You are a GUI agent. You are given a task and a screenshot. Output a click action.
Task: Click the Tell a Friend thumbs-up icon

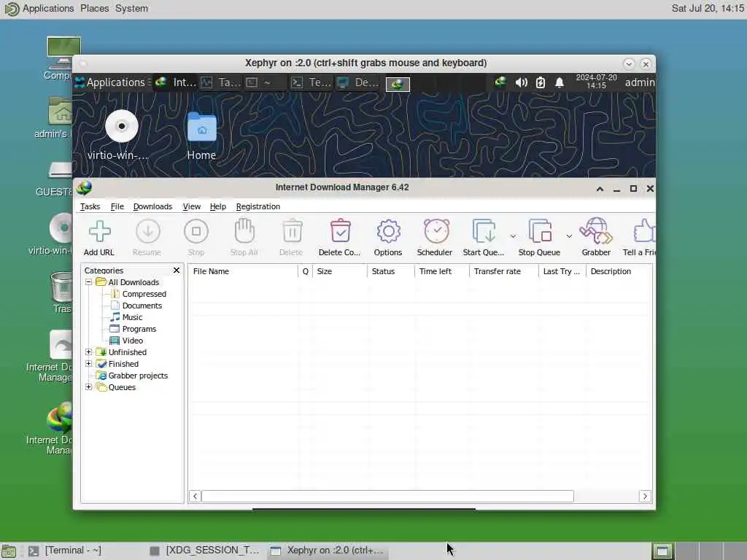click(x=644, y=231)
